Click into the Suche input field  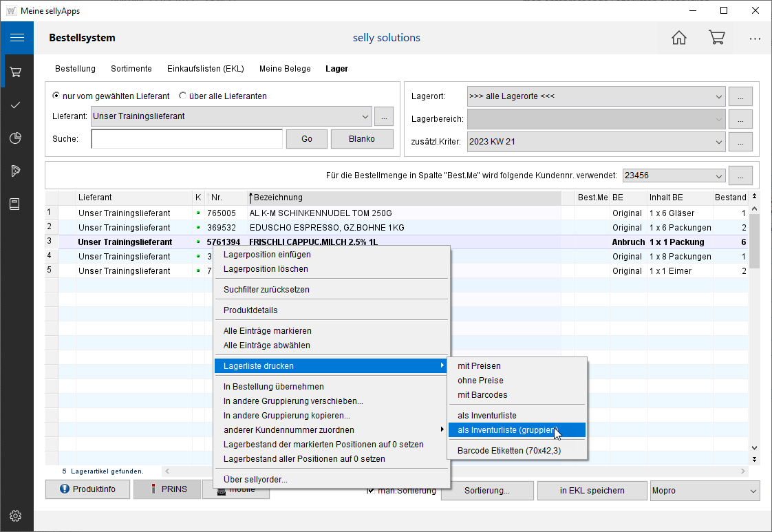coord(186,139)
